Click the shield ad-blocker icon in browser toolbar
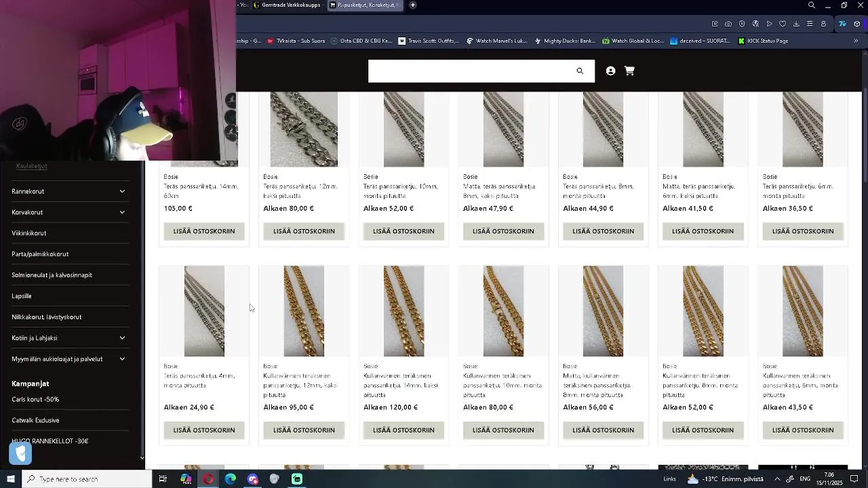Screen dimensions: 868x488 click(x=742, y=24)
